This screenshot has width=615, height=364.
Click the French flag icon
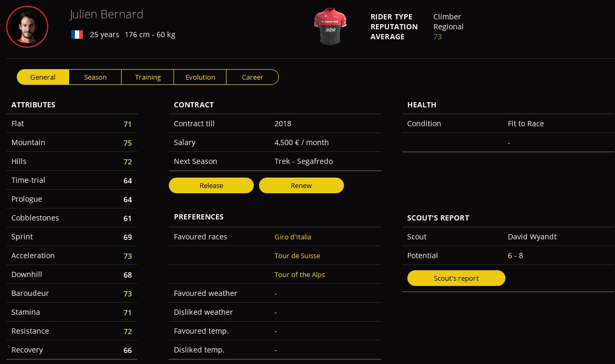pos(77,35)
